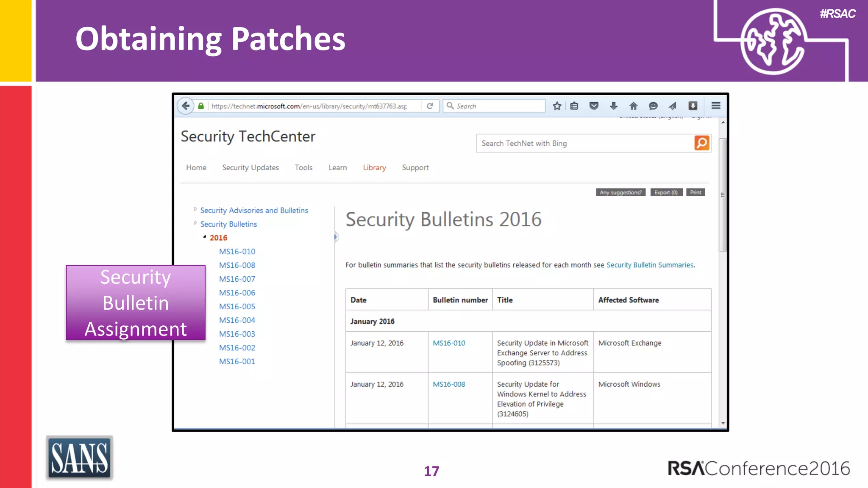The height and width of the screenshot is (488, 868).
Task: Save page to Pocket icon
Action: tap(594, 106)
